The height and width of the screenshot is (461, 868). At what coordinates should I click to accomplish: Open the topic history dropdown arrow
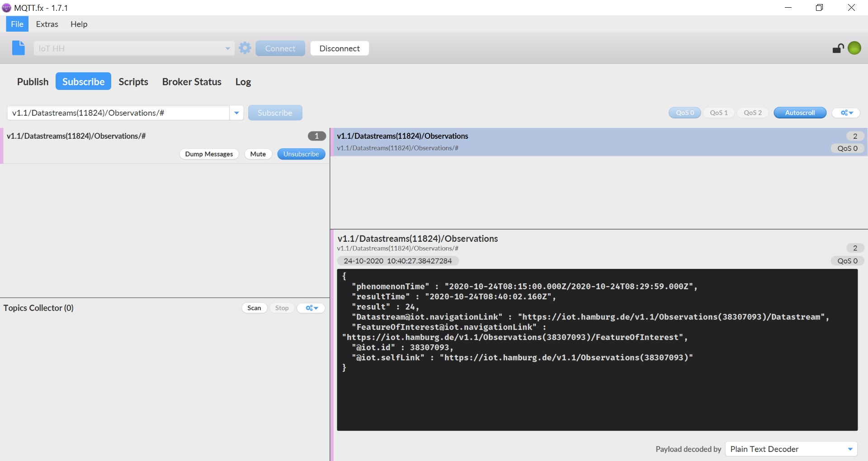[236, 113]
